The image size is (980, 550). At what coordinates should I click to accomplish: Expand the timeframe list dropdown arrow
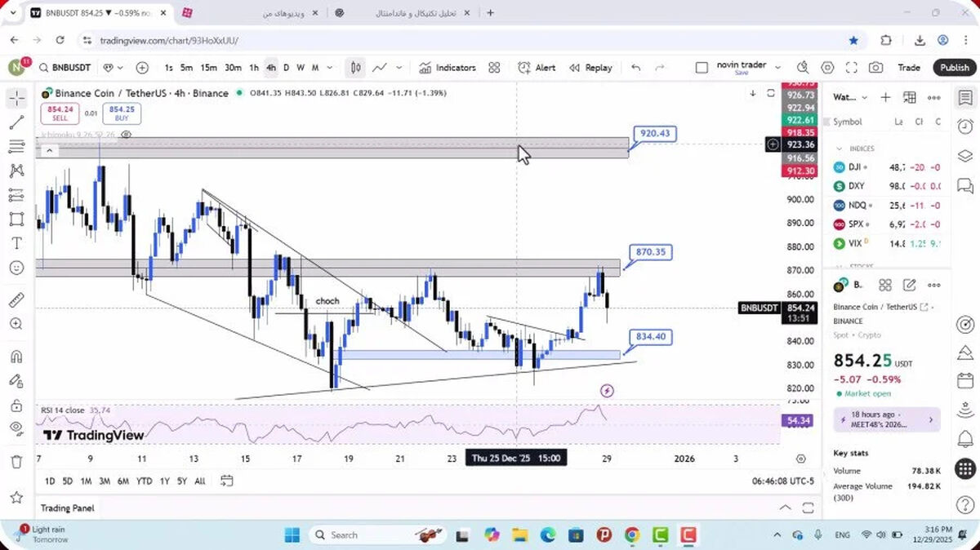[330, 68]
